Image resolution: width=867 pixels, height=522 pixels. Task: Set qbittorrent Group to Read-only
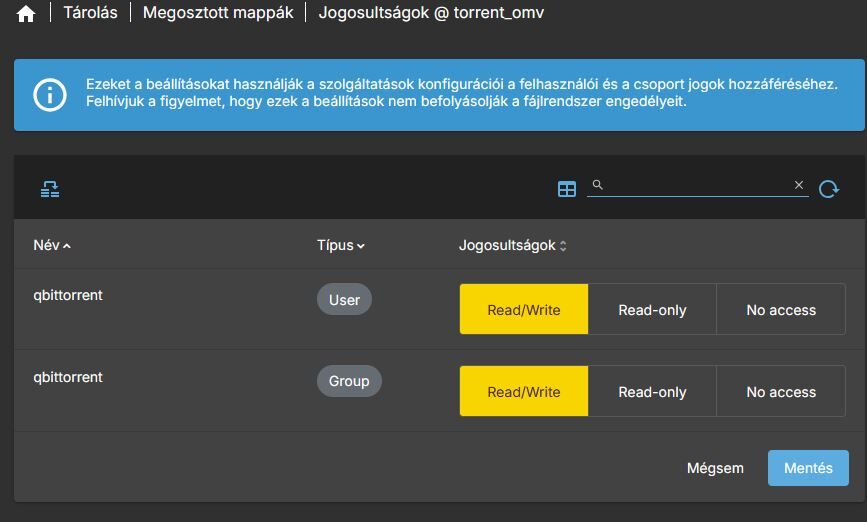click(x=652, y=392)
